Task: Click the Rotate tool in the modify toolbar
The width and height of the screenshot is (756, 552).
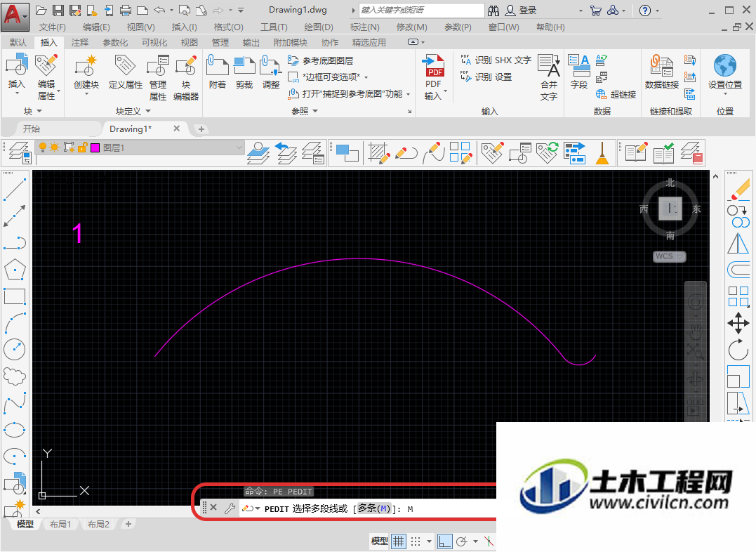Action: 738,350
